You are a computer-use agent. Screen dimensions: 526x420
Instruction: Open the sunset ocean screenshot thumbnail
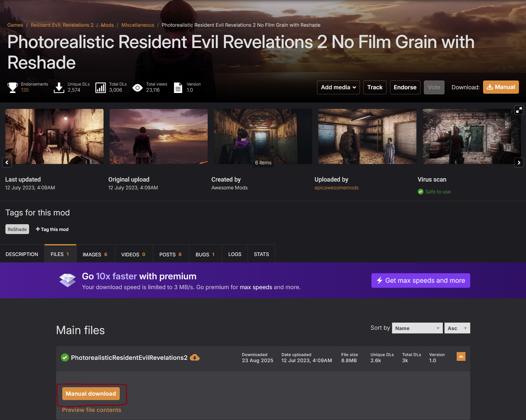point(159,136)
